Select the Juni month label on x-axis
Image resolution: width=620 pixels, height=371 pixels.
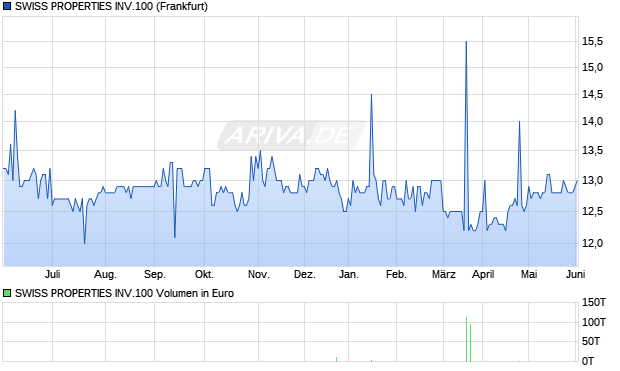click(x=576, y=274)
